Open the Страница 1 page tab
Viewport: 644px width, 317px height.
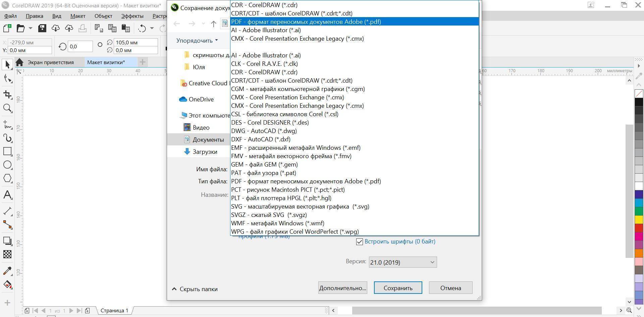coord(114,311)
